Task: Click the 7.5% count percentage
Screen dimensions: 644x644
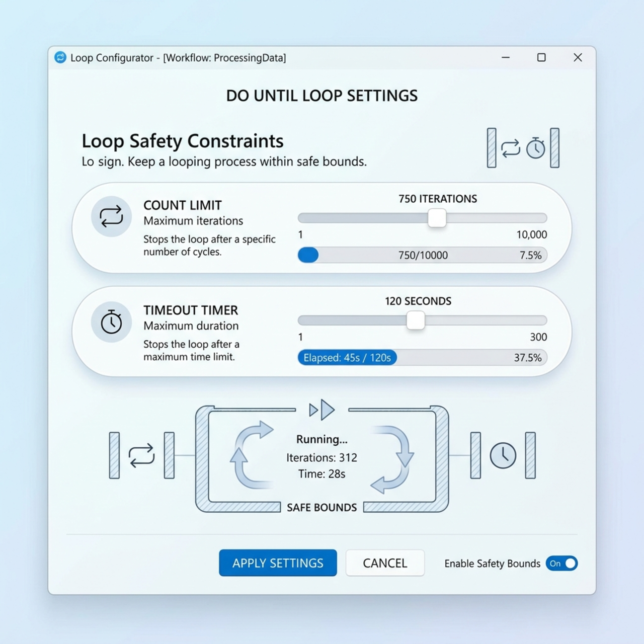Action: [531, 255]
